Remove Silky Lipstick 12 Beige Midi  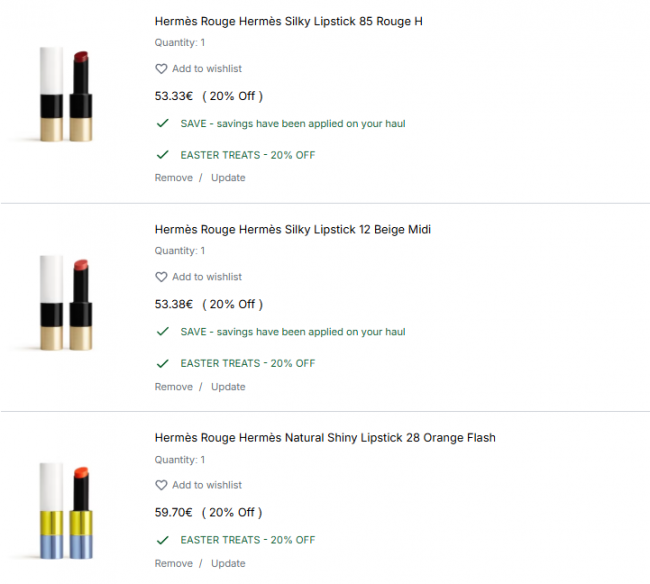point(173,387)
